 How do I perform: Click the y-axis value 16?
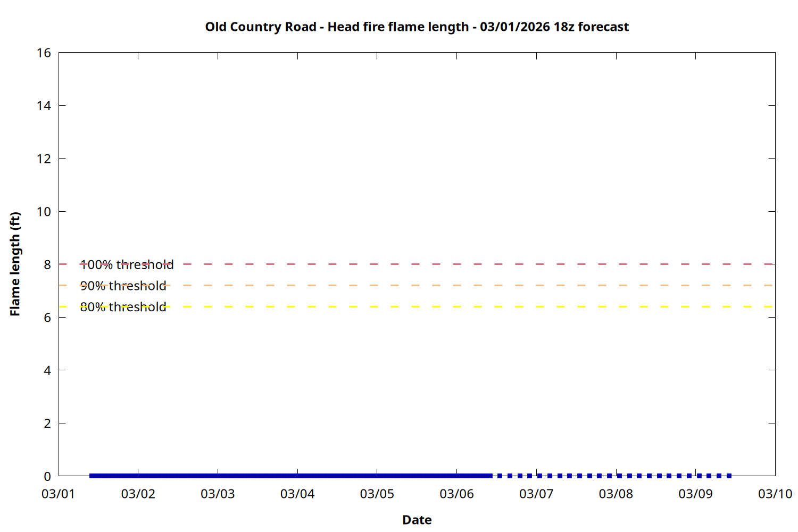(x=44, y=53)
